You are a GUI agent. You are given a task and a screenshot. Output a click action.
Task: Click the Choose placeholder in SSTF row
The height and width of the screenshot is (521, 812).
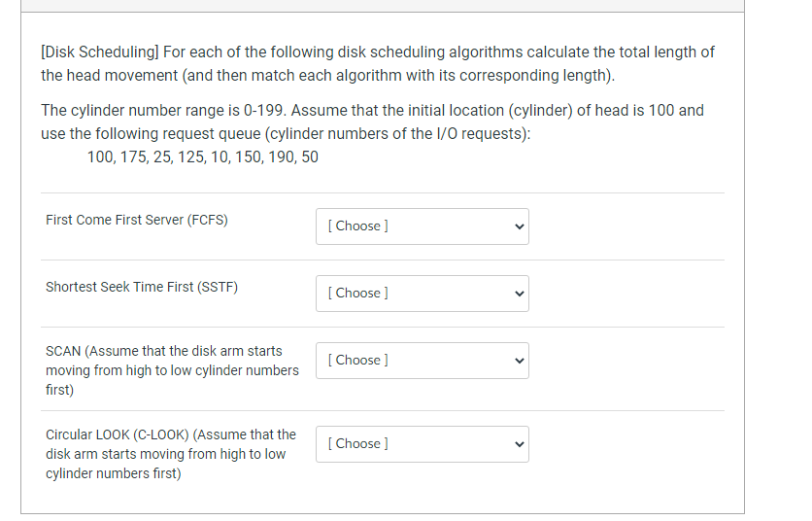(x=357, y=293)
